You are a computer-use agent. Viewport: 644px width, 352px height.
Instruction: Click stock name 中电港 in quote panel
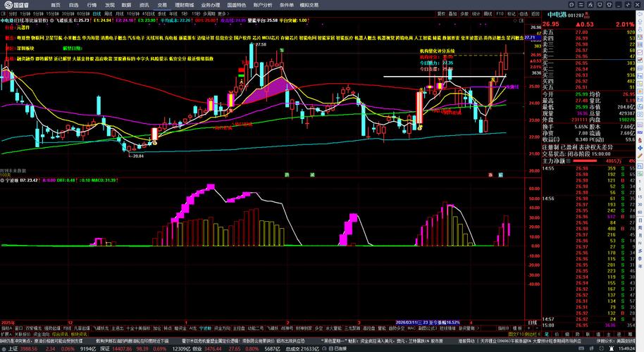[x=556, y=15]
